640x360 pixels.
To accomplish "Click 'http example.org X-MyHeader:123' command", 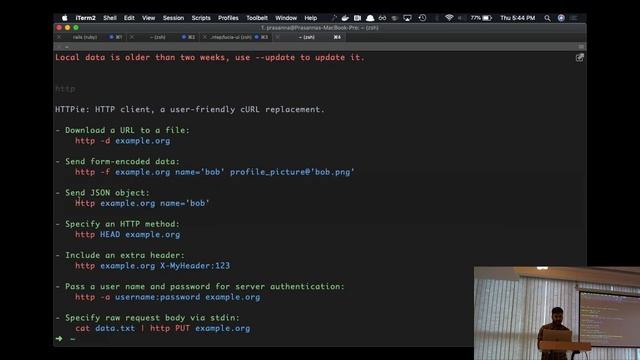I will pyautogui.click(x=153, y=266).
